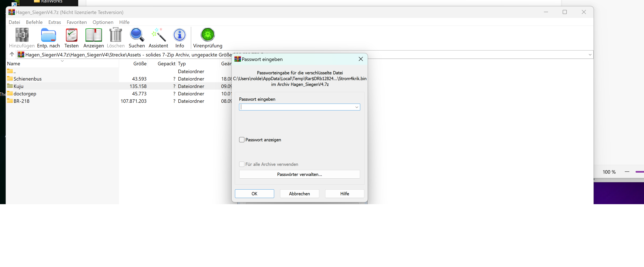This screenshot has height=267, width=644.
Task: Click the RailWorks folder behind the WinRAR window
Action: 48,1
